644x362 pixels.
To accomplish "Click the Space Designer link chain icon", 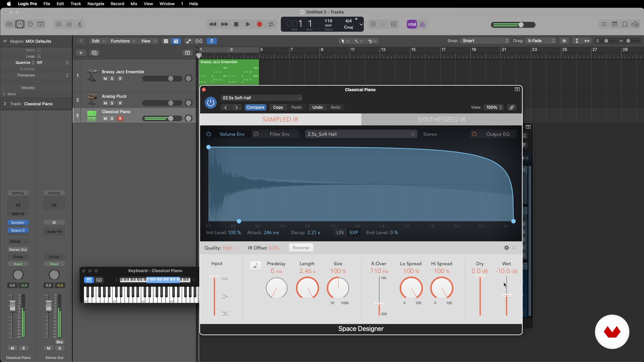I will click(x=512, y=107).
